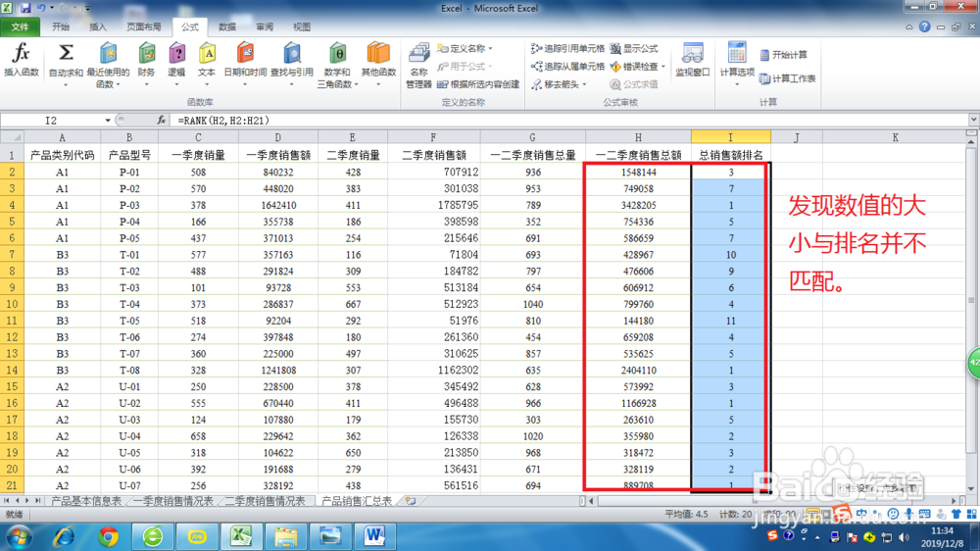980x551 pixels.
Task: Switch to the Review (审阅) tab
Action: (x=265, y=26)
